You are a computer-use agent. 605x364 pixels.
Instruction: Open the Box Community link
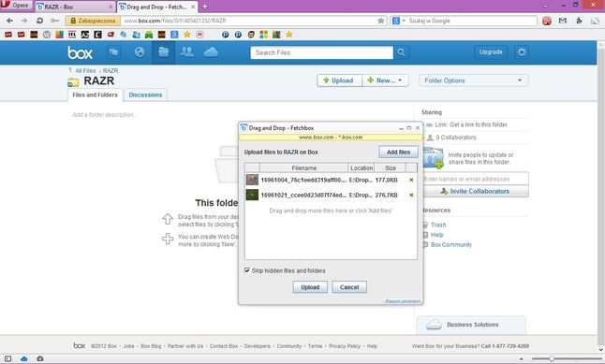[x=451, y=245]
